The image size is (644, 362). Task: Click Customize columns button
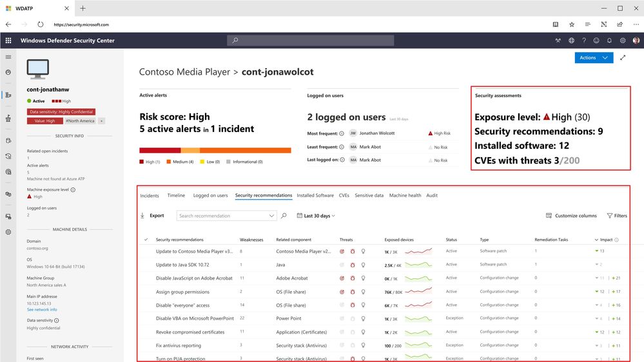tap(571, 216)
